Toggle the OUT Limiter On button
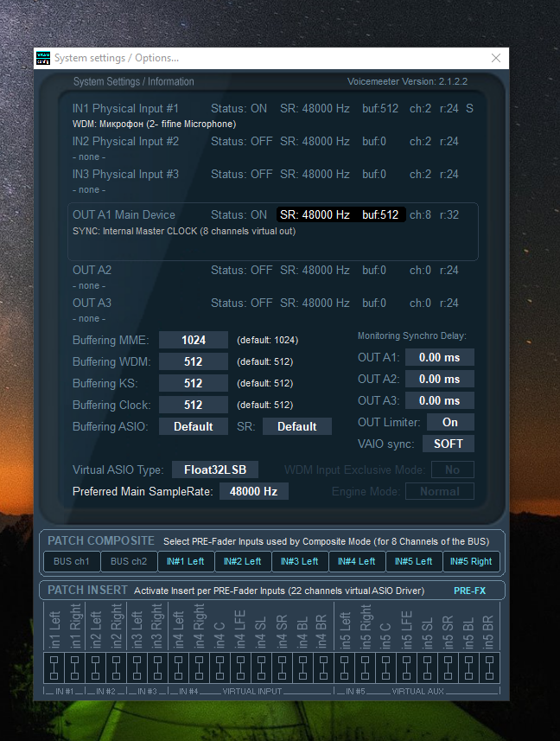 click(x=450, y=423)
